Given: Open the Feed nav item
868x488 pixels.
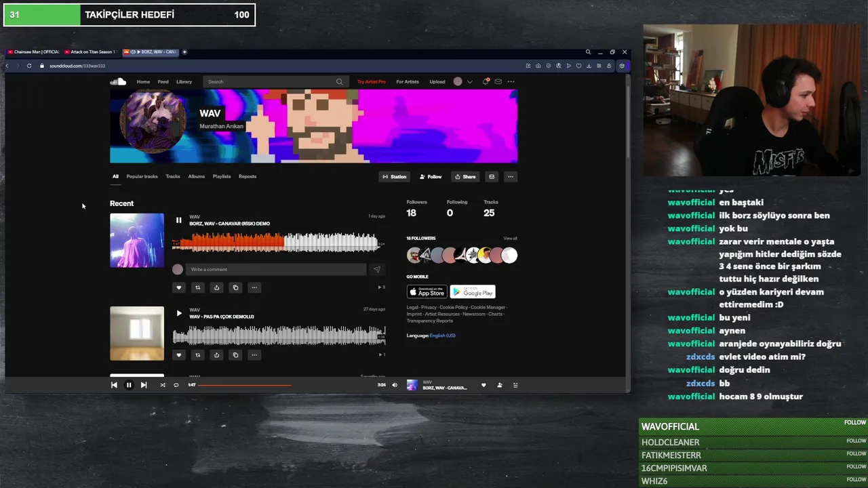Looking at the screenshot, I should (x=163, y=81).
